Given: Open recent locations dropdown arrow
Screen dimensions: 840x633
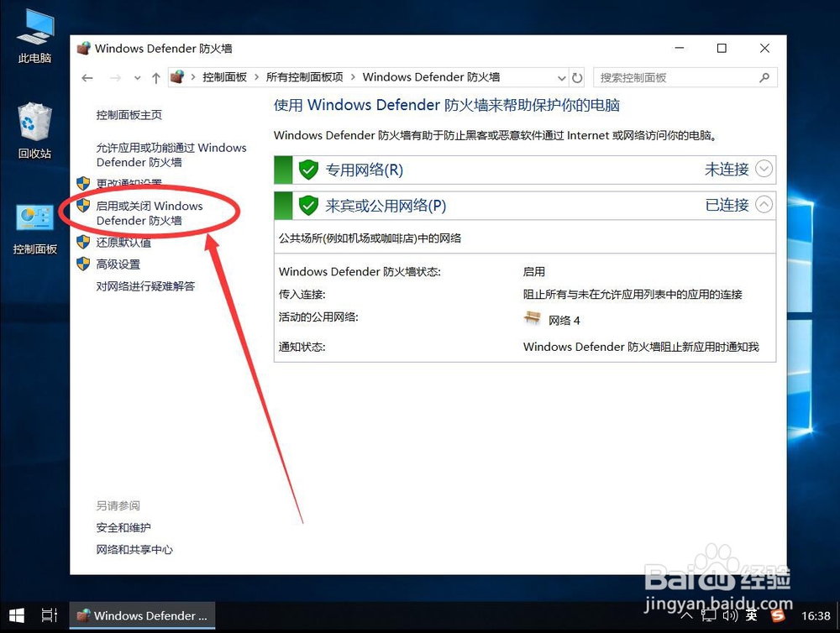Looking at the screenshot, I should 138,78.
